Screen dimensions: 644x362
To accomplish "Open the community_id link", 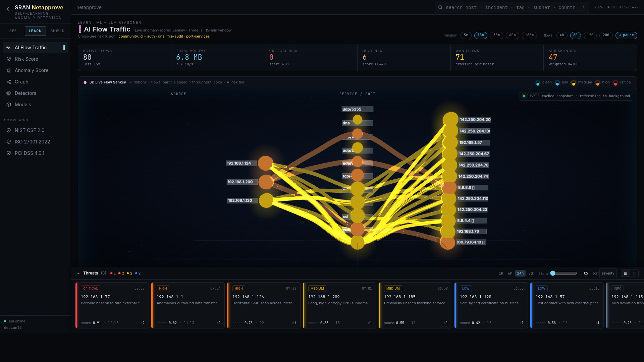I will (130, 36).
